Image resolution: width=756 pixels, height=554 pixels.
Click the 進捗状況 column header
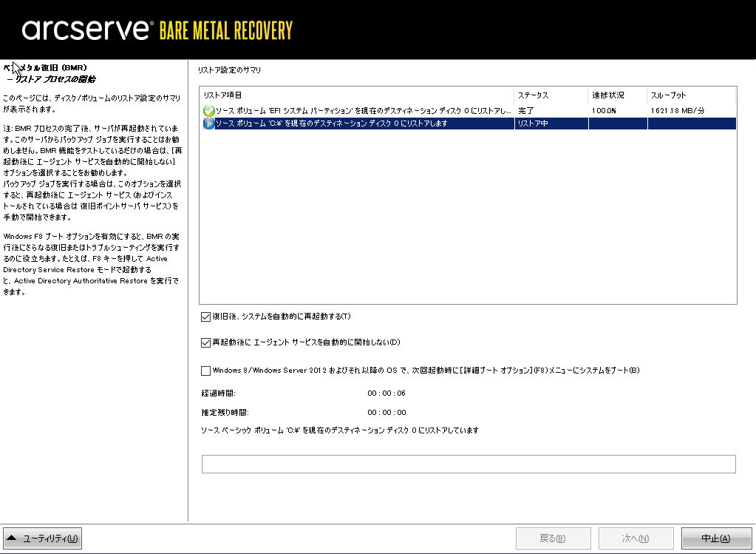click(x=618, y=95)
